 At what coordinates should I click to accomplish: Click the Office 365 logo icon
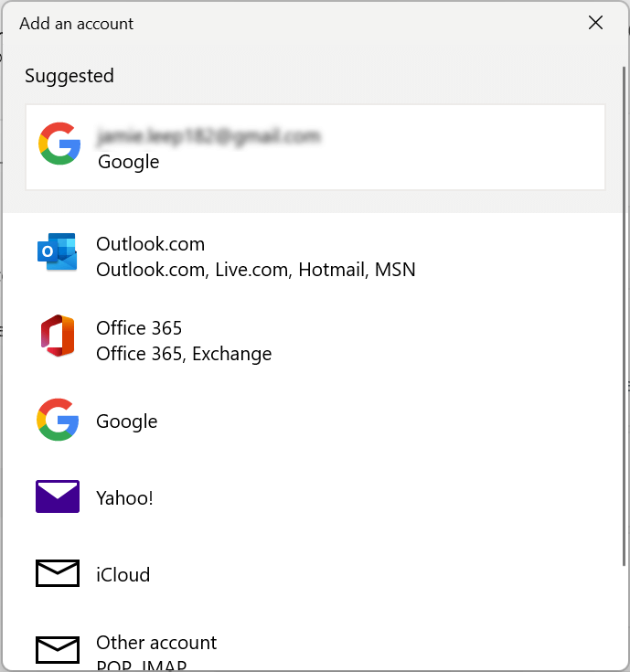pyautogui.click(x=58, y=336)
